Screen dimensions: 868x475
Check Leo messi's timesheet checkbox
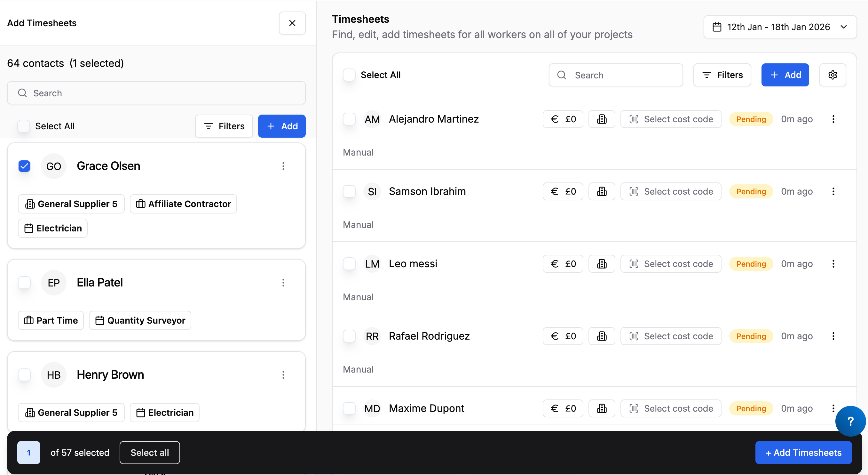click(x=349, y=264)
